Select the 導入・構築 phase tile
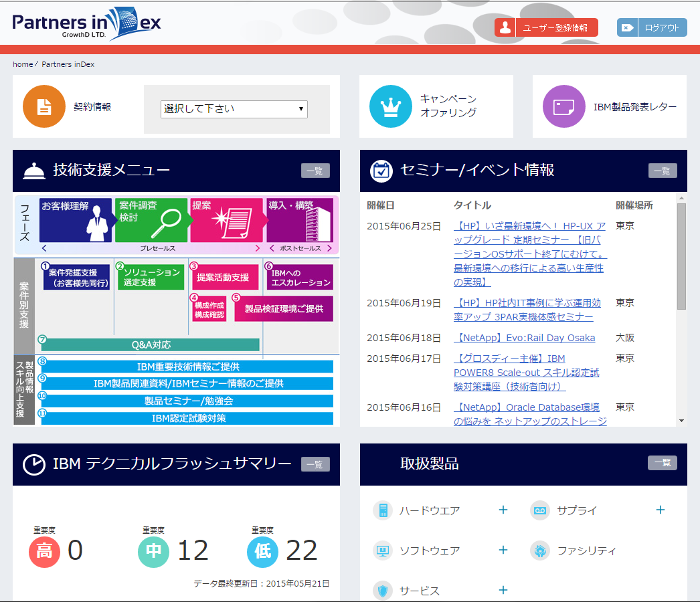Screen dimensions: 700x602 (x=300, y=220)
